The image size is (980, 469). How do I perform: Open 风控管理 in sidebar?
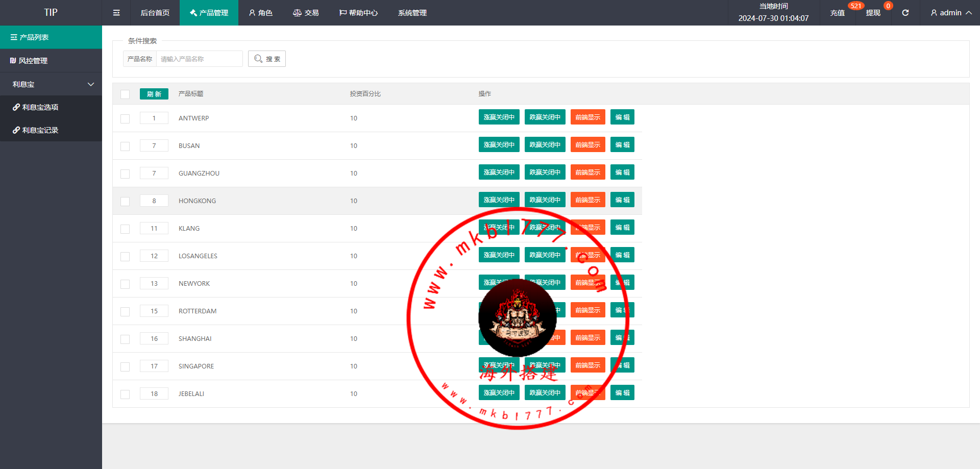[51, 61]
